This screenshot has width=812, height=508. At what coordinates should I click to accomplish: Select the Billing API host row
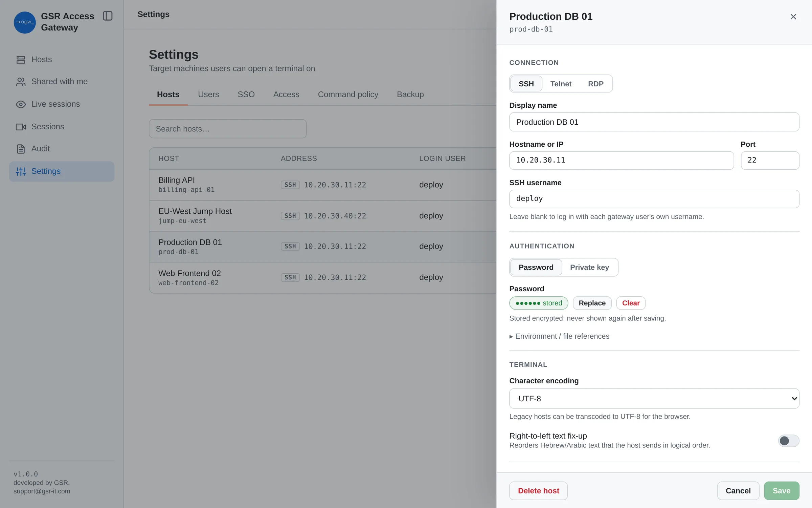(x=323, y=185)
